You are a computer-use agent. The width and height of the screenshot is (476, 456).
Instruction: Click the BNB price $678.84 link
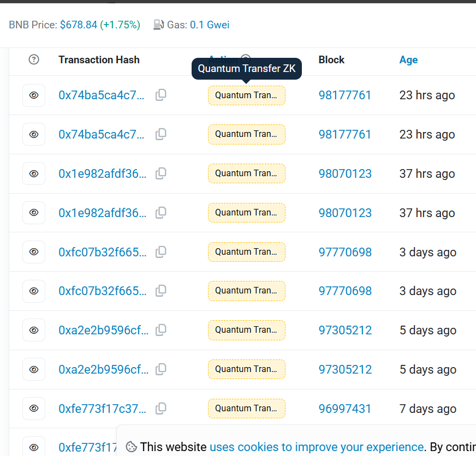79,25
